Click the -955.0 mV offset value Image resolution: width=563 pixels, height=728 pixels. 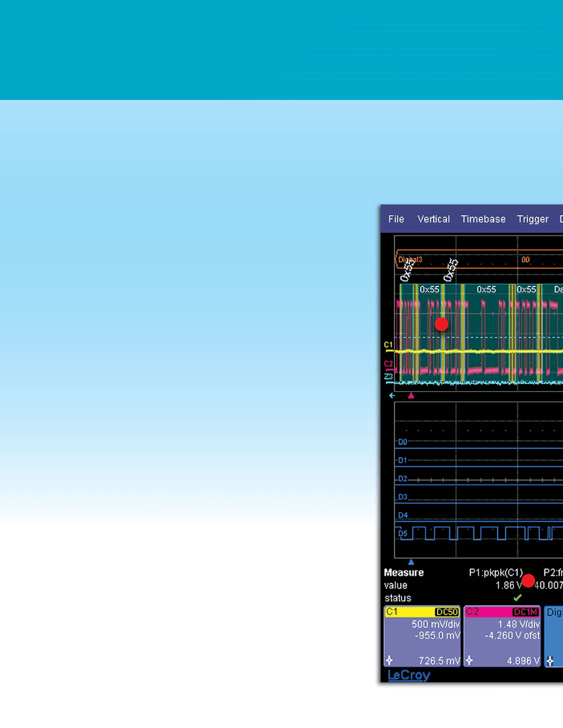437,635
